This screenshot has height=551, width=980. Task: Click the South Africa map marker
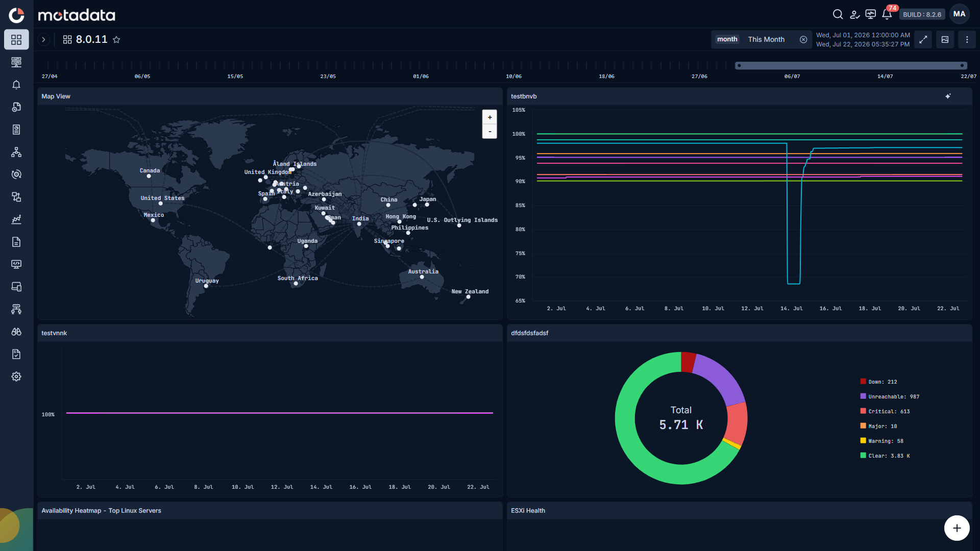pos(296,284)
